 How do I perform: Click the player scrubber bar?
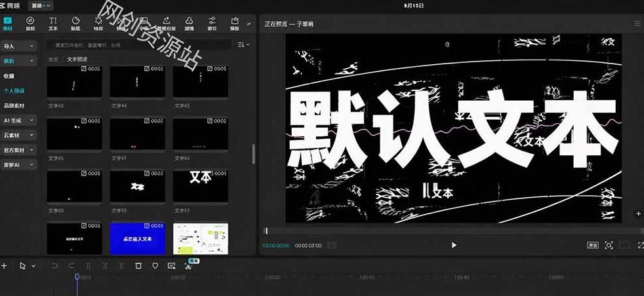pyautogui.click(x=453, y=231)
